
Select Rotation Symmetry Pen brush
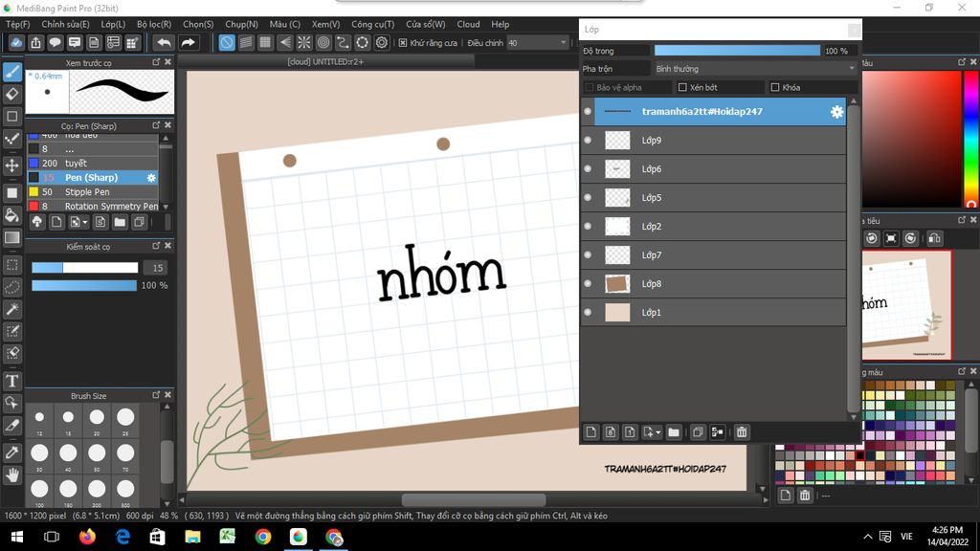coord(93,207)
